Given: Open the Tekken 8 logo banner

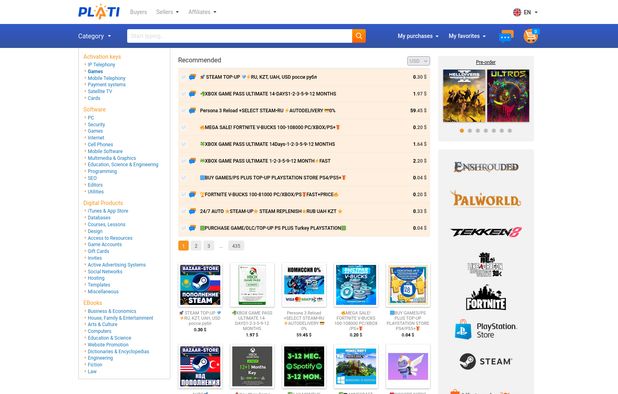Looking at the screenshot, I should click(x=486, y=232).
